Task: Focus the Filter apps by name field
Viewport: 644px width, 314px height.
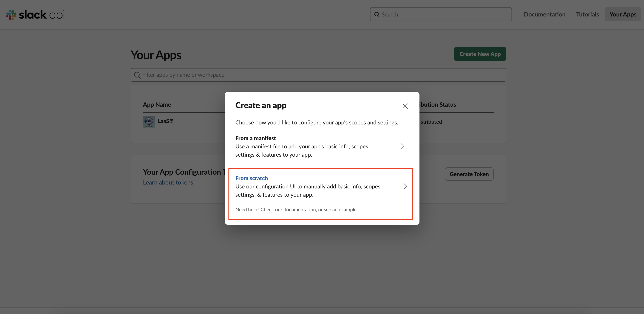Action: tap(318, 75)
